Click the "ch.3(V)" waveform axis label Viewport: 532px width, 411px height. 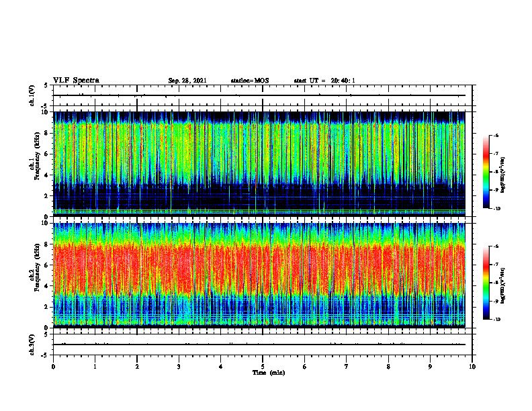coord(32,345)
